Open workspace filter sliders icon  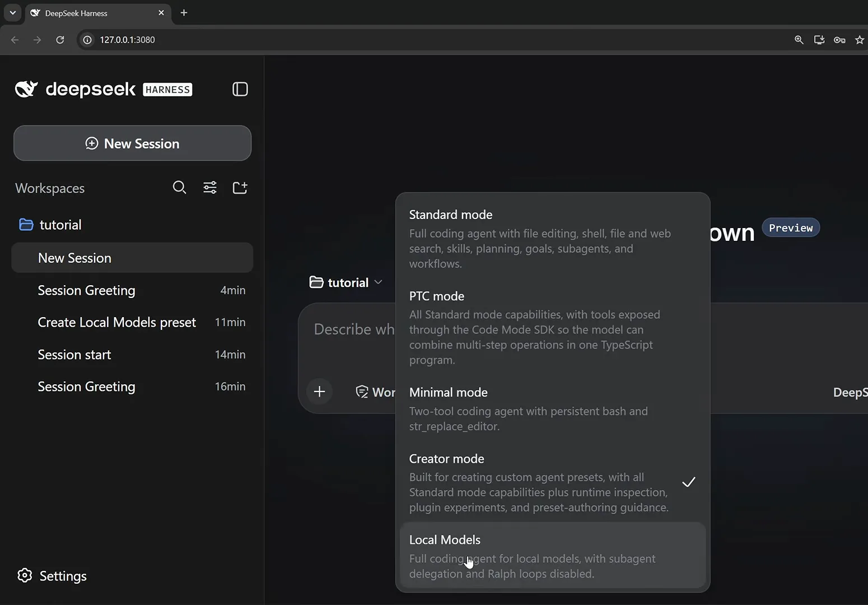click(210, 187)
